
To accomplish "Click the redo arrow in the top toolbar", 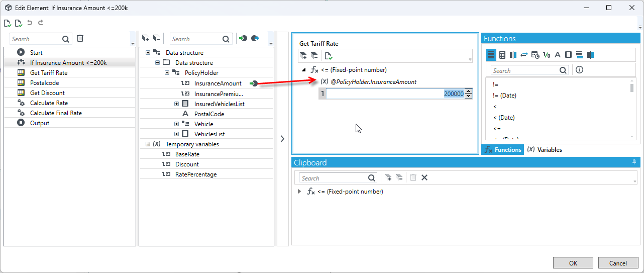I will point(41,23).
